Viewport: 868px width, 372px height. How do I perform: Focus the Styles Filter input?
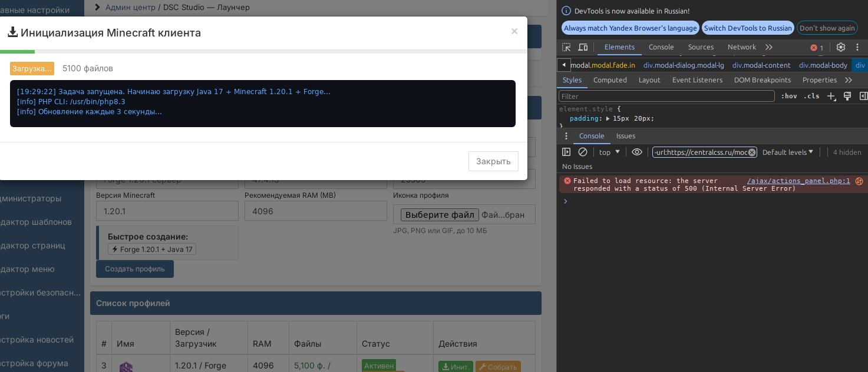(x=666, y=96)
